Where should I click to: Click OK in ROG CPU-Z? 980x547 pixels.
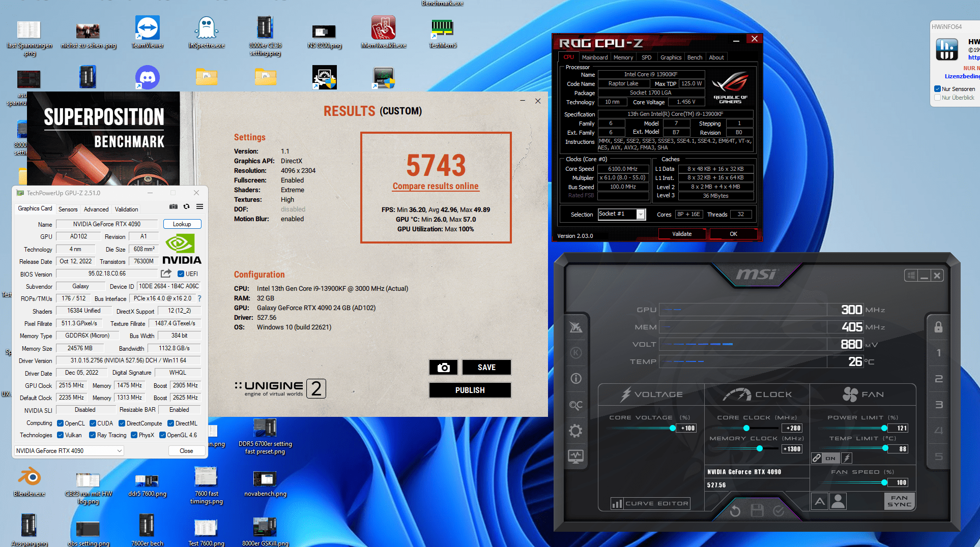coord(733,234)
